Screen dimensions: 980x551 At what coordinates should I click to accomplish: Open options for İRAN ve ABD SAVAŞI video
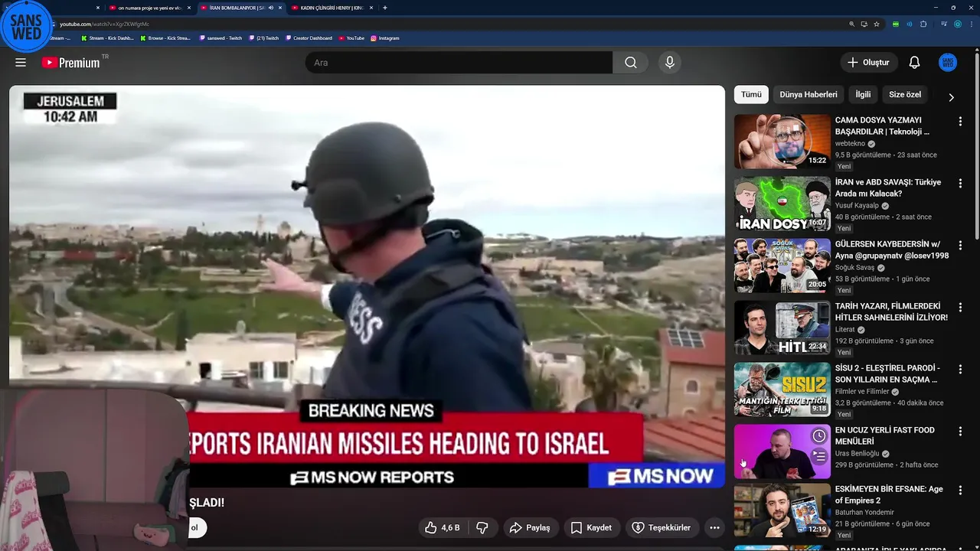click(960, 183)
